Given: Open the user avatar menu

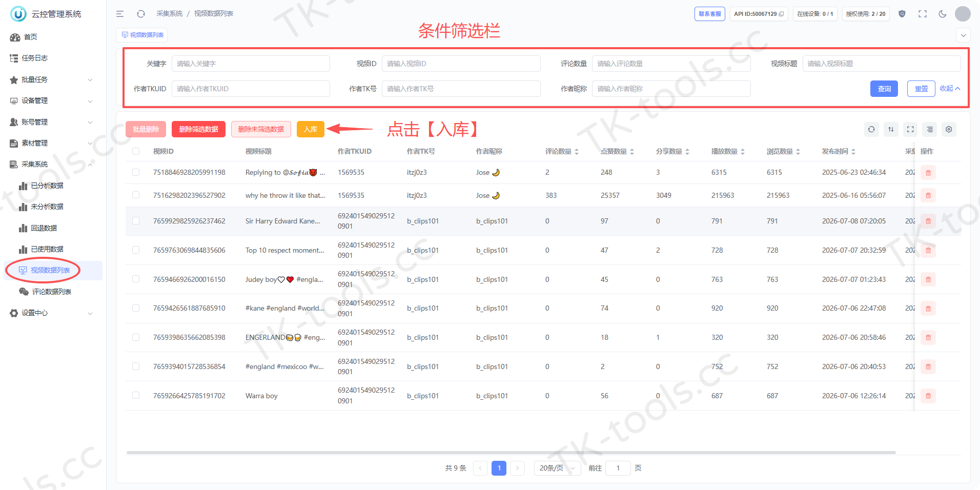Looking at the screenshot, I should [x=963, y=14].
